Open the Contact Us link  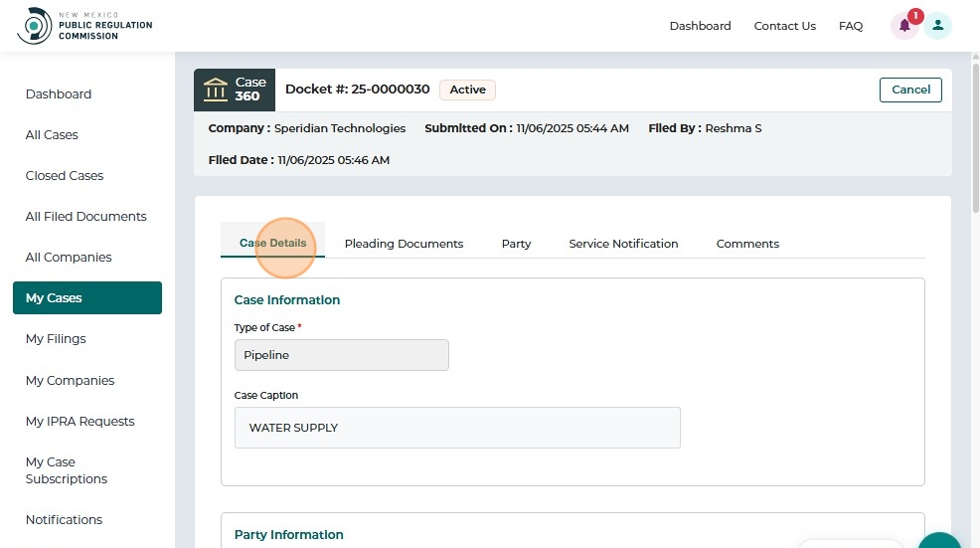coord(785,26)
